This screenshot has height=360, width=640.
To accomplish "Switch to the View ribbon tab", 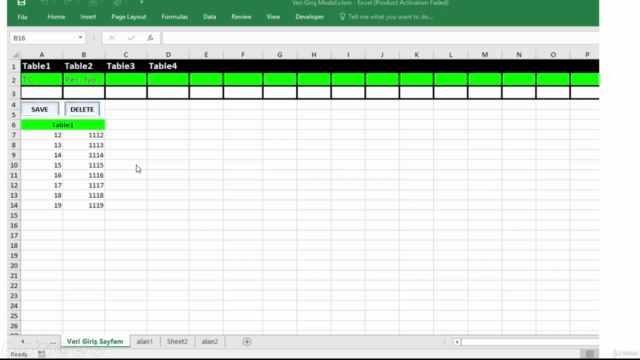I will click(x=273, y=17).
